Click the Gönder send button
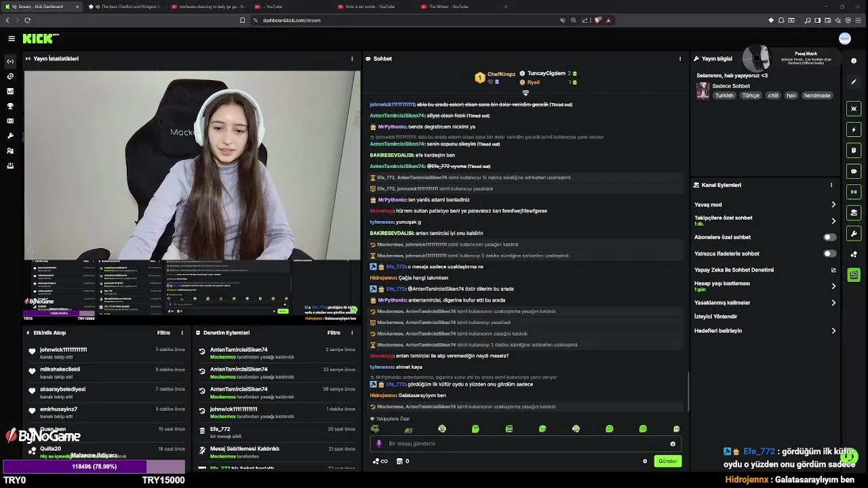Screen dimensions: 868x488 668,461
